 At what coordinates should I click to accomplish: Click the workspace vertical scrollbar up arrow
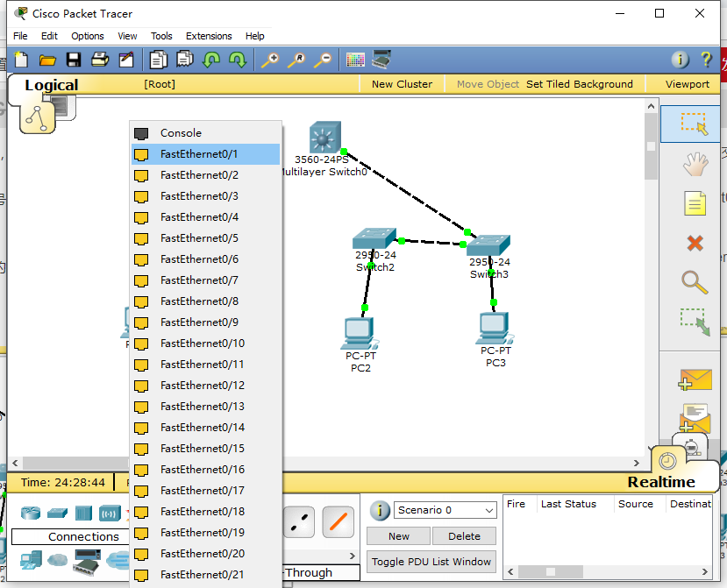click(x=651, y=106)
